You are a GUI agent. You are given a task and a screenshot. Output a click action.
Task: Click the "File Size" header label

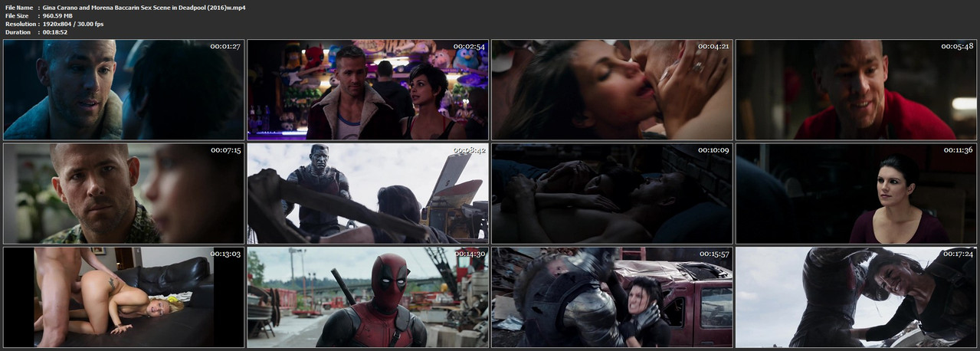(17, 15)
